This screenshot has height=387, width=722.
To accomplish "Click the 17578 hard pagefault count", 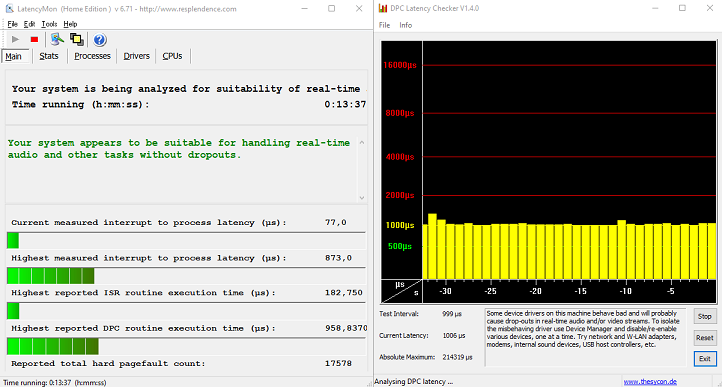I will pyautogui.click(x=338, y=364).
